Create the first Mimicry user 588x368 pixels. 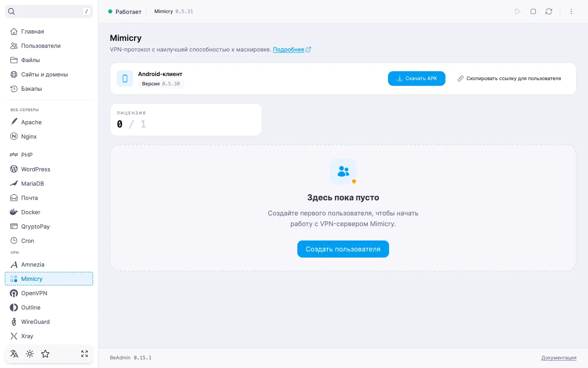point(343,249)
